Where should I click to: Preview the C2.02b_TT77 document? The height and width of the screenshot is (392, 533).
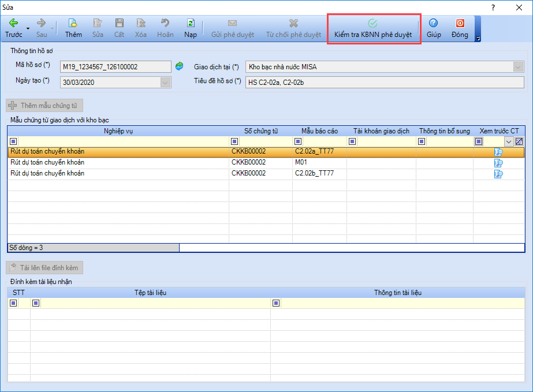499,174
